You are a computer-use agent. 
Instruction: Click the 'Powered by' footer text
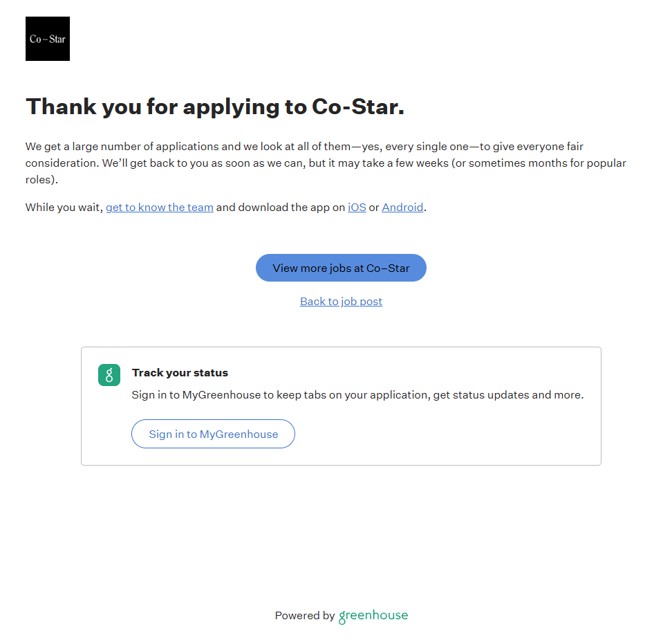(304, 616)
